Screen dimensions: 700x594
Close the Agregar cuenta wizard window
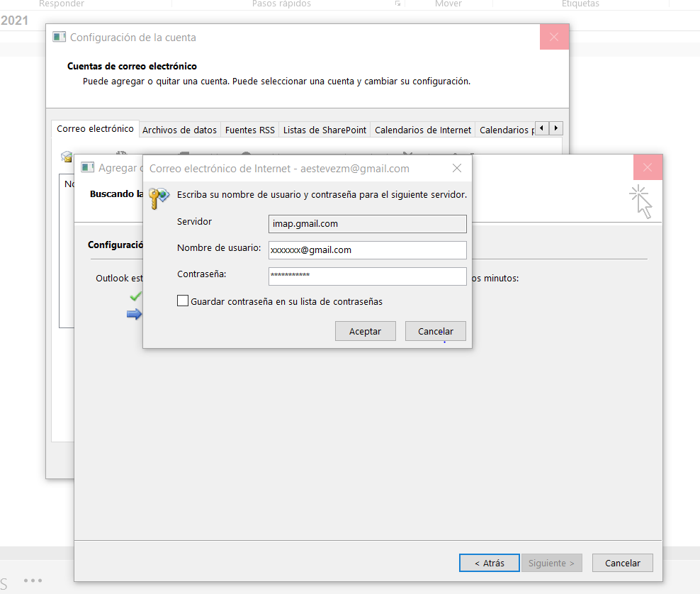tap(648, 167)
